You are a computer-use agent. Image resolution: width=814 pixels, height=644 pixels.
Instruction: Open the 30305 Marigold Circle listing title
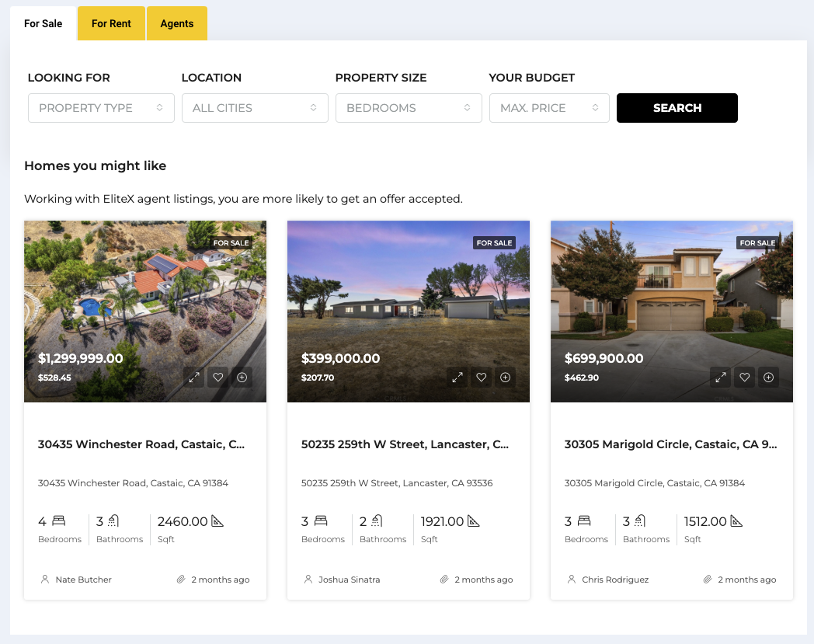[671, 444]
